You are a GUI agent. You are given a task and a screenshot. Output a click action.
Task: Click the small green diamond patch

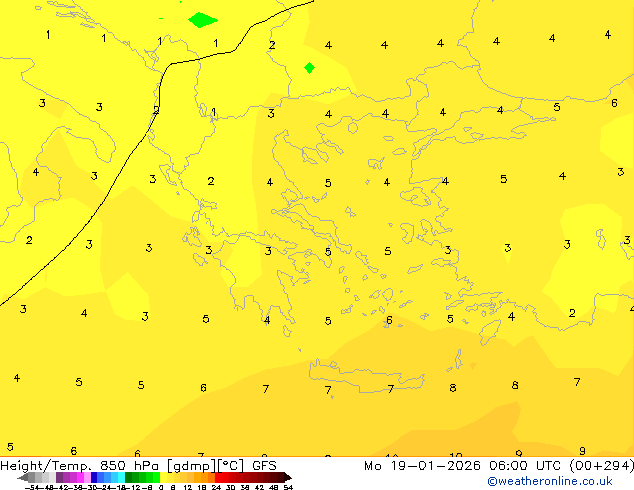coord(309,68)
